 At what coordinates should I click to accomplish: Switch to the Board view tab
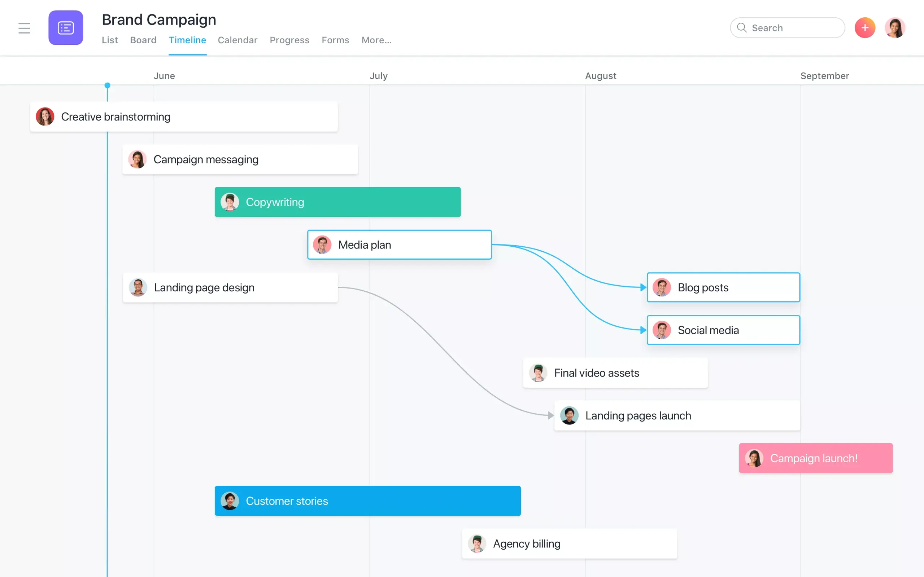click(x=143, y=40)
